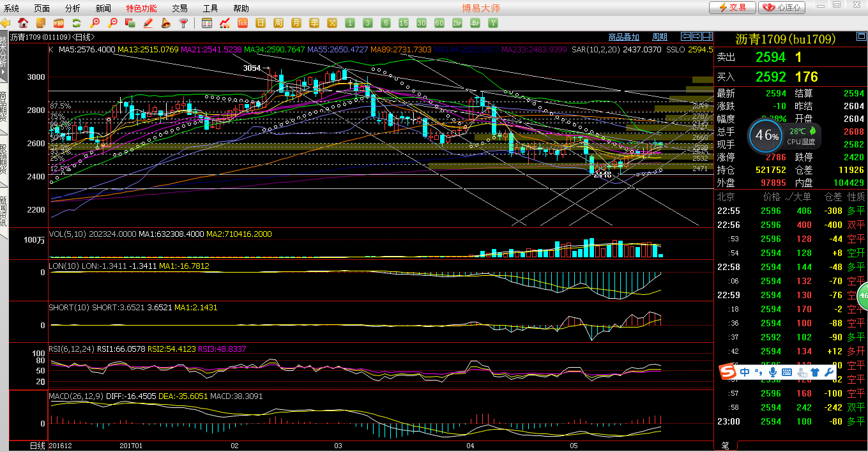The width and height of the screenshot is (868, 452).
Task: Click the Sogou S input method logo
Action: tap(728, 372)
